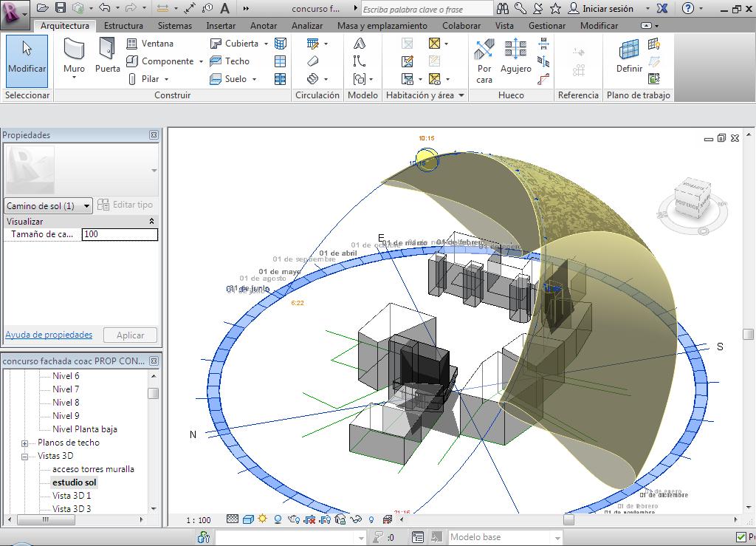Expand the Habitación y área panel

pos(461,95)
